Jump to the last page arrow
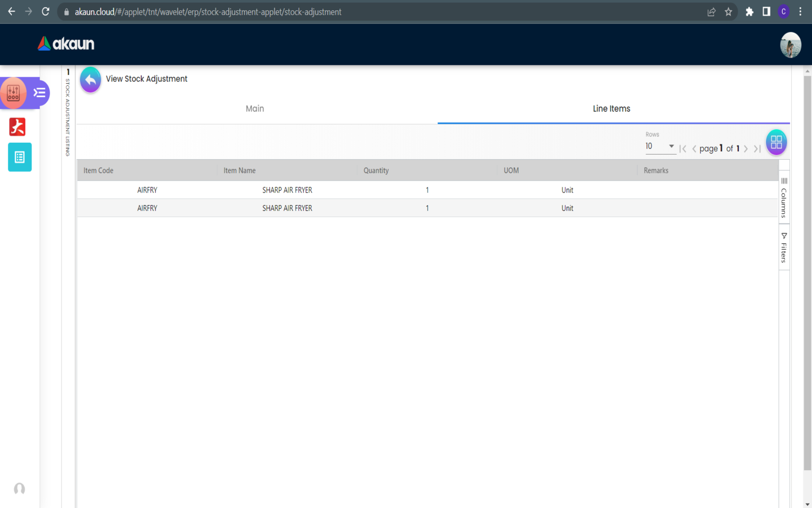The width and height of the screenshot is (812, 508). (757, 149)
